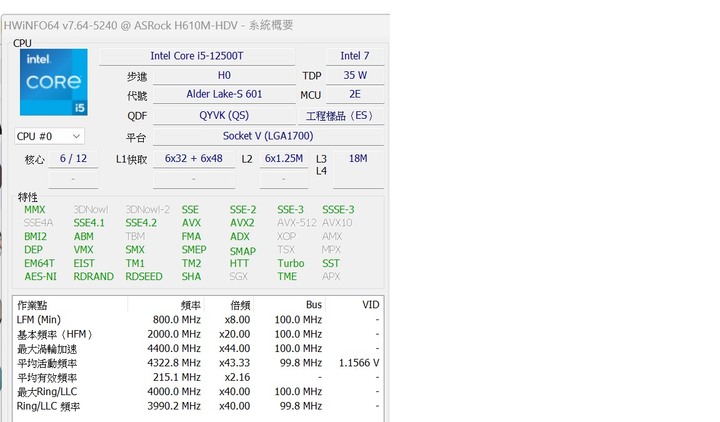The image size is (720, 422).
Task: Click the Intel Core i5 logo image
Action: [x=54, y=82]
